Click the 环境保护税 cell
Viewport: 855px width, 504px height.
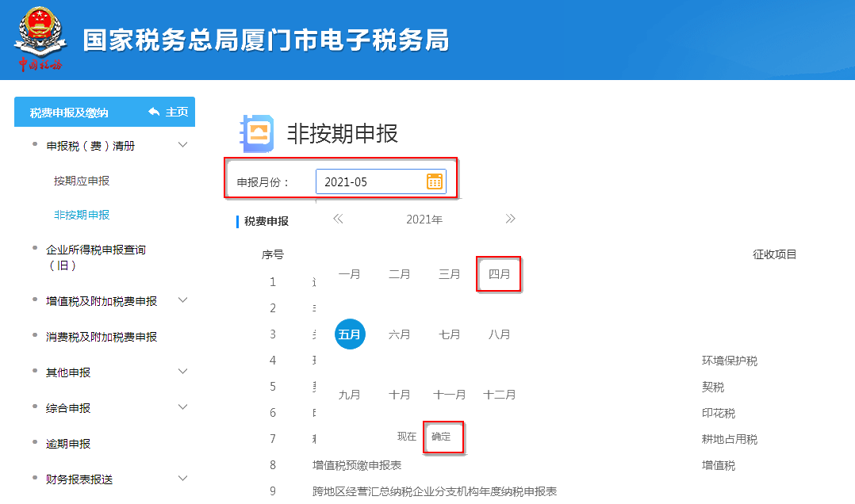pos(730,361)
